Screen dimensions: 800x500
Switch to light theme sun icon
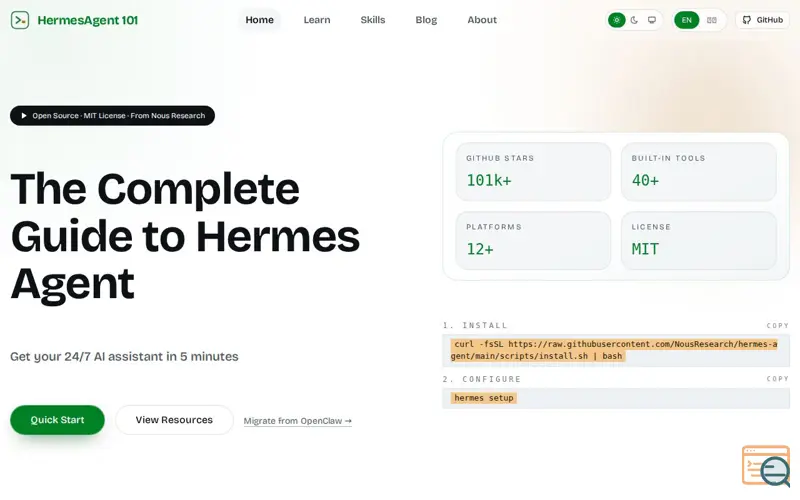pos(616,20)
